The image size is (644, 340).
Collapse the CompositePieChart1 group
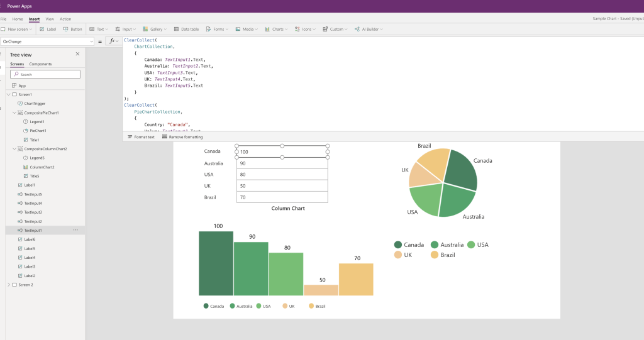pyautogui.click(x=14, y=112)
